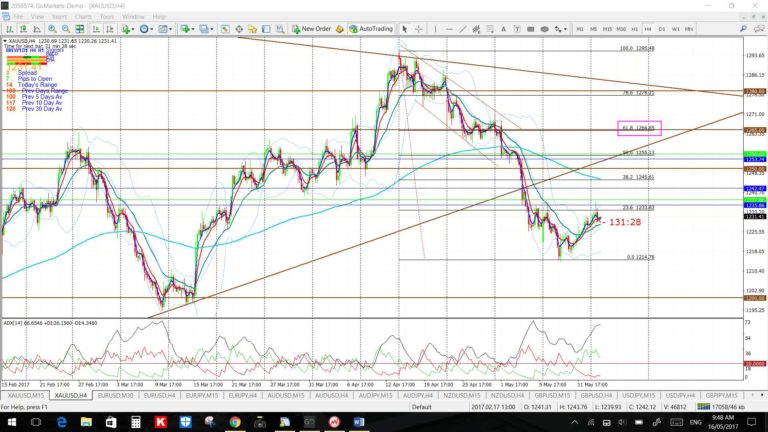Open the Insert menu
Image resolution: width=768 pixels, height=432 pixels.
59,17
